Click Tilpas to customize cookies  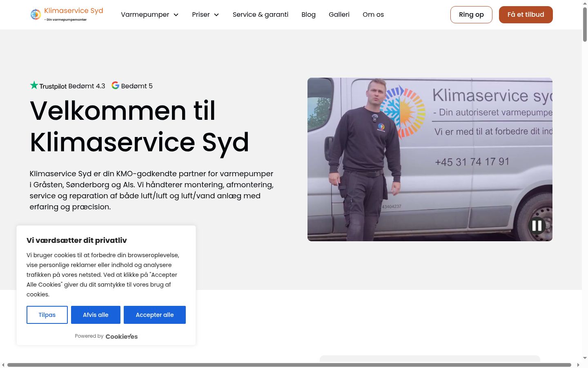[x=47, y=315]
